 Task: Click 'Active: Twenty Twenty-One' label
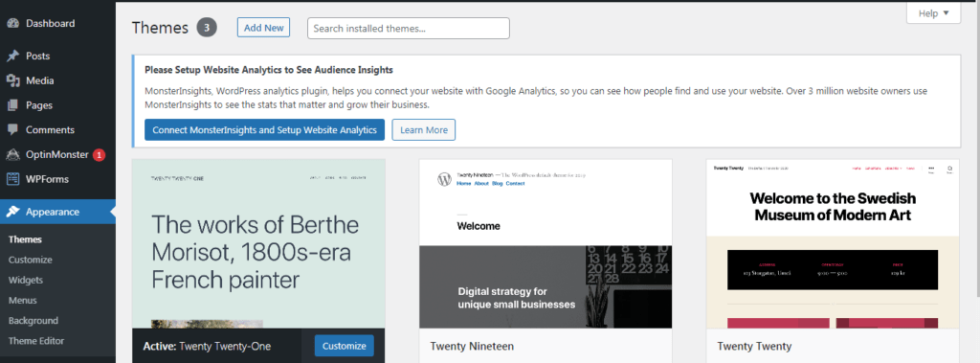click(x=207, y=346)
